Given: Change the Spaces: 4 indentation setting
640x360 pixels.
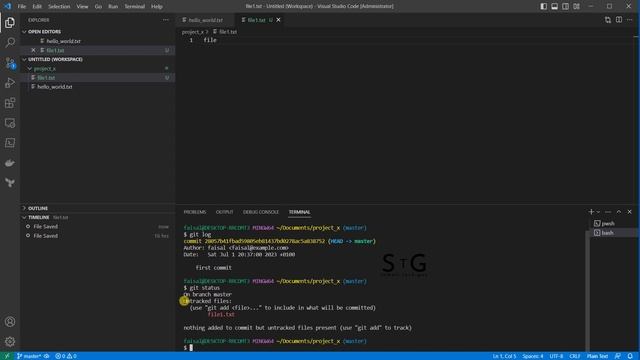Looking at the screenshot, I should click(x=533, y=356).
